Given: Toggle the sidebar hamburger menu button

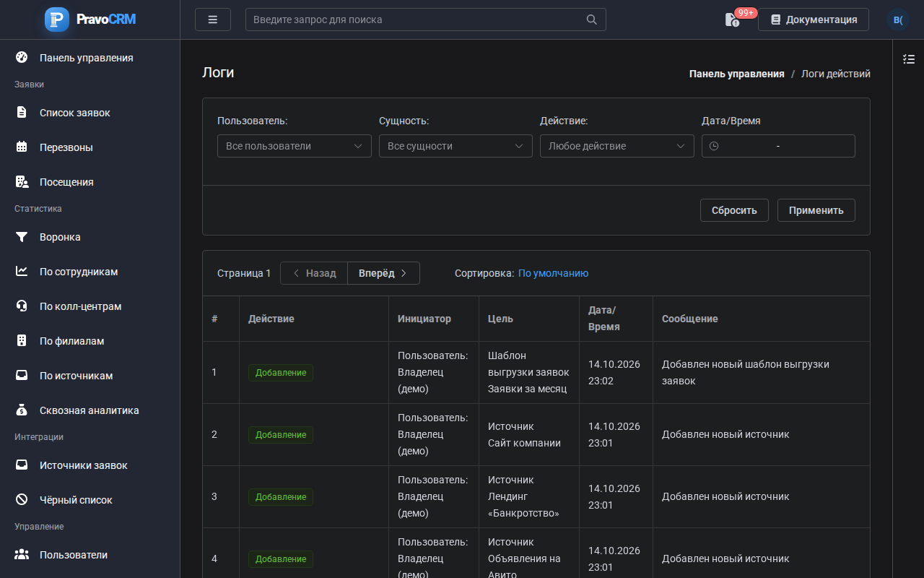Looking at the screenshot, I should (213, 20).
